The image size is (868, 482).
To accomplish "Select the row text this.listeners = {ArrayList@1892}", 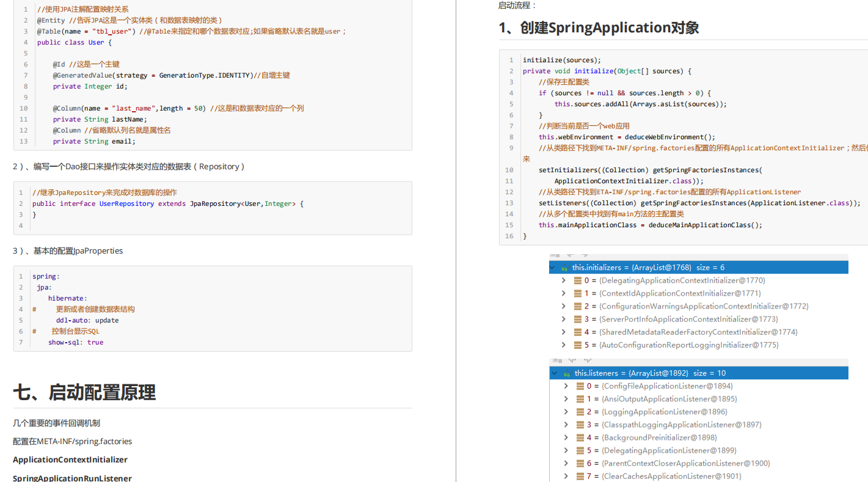I will [632, 373].
